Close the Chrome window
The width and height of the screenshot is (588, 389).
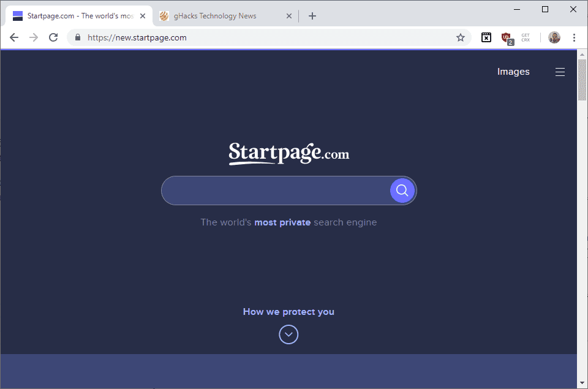pos(573,9)
